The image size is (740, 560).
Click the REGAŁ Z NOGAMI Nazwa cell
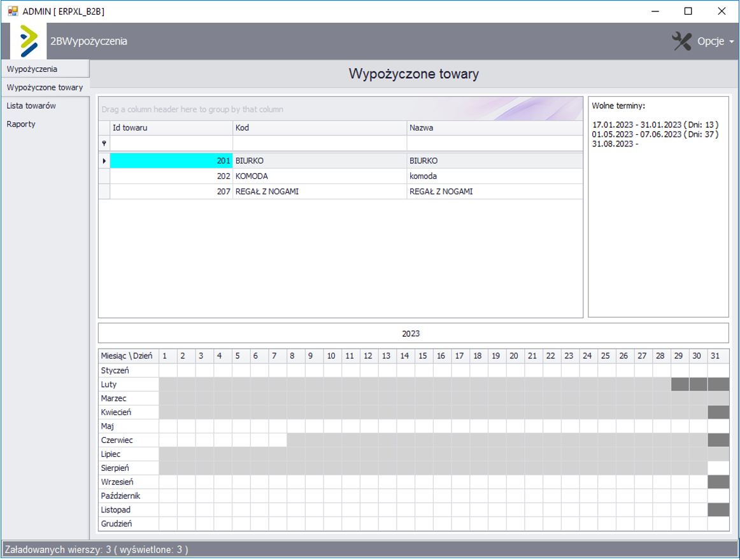tap(495, 192)
